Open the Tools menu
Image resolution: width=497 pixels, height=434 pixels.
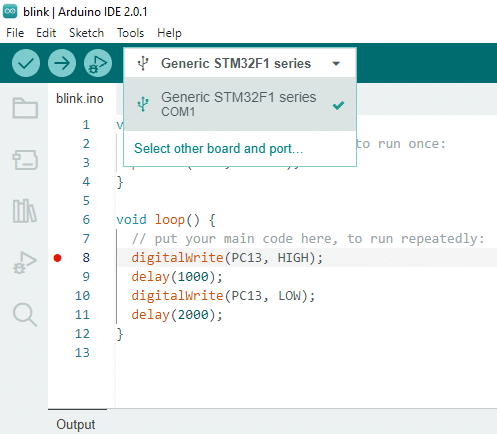pos(131,33)
